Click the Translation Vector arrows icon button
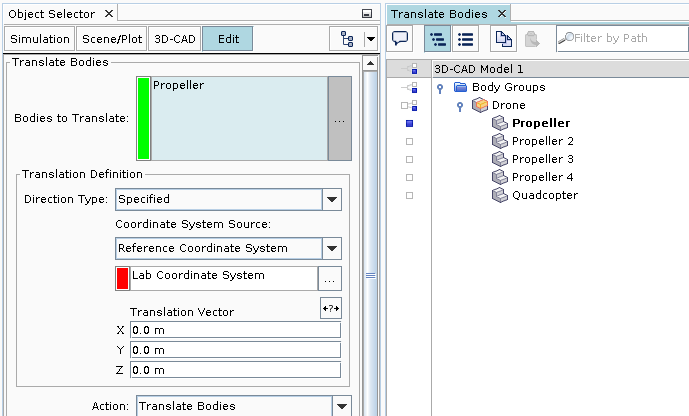 tap(330, 308)
